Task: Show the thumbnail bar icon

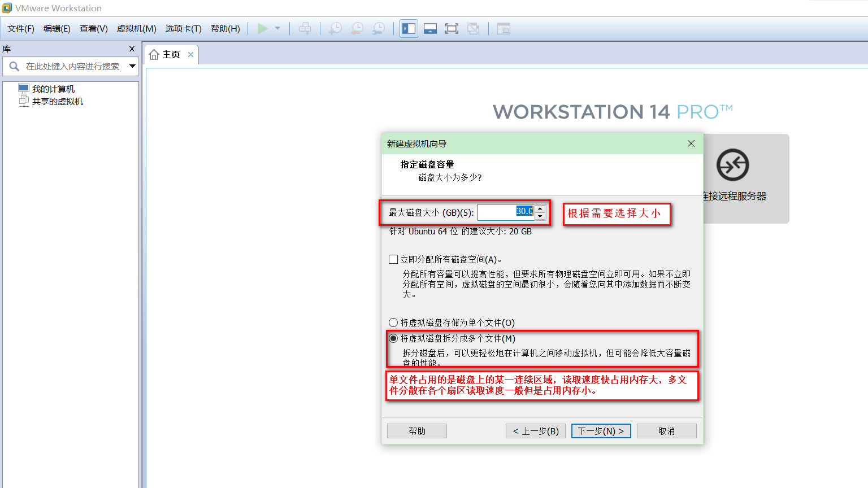Action: tap(430, 28)
